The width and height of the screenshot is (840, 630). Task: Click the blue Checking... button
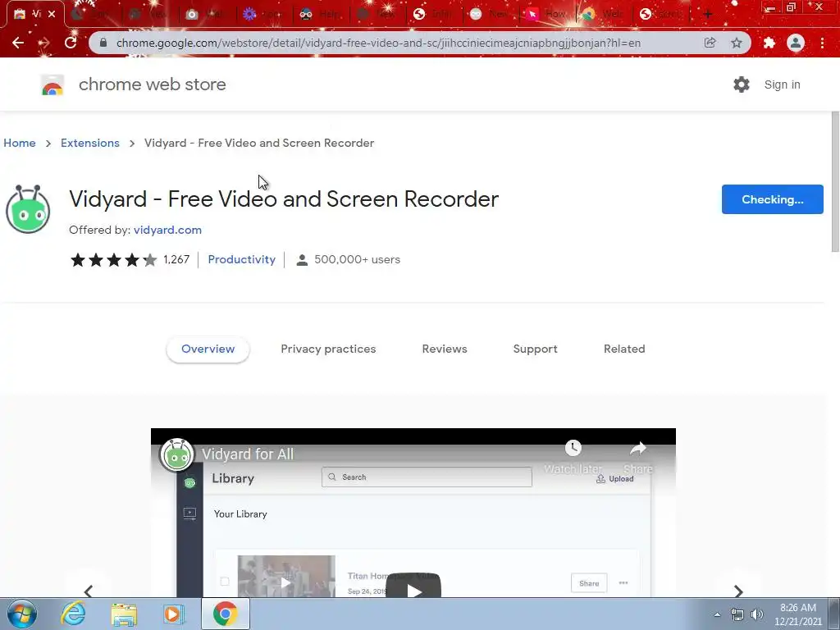tap(772, 199)
